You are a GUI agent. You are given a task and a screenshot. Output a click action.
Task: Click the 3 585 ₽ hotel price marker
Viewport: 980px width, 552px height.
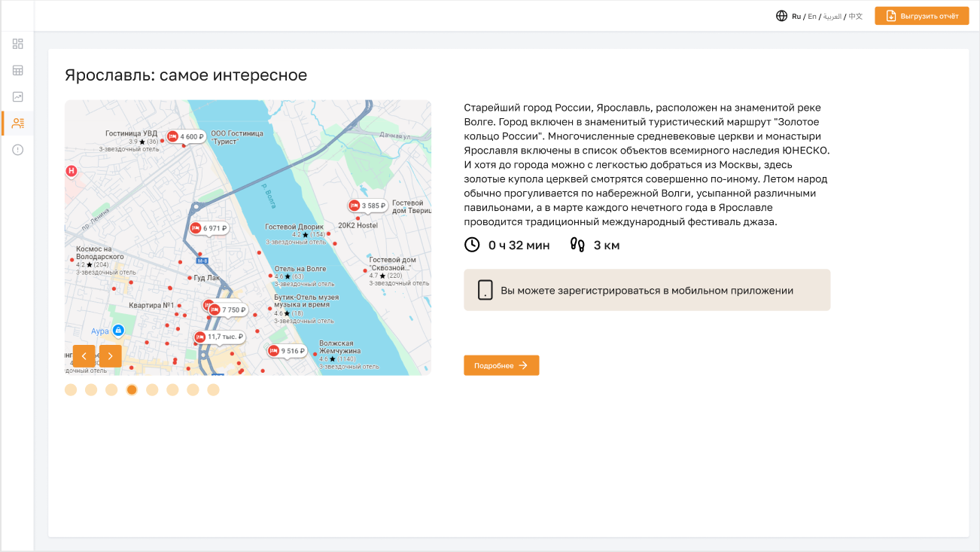368,206
